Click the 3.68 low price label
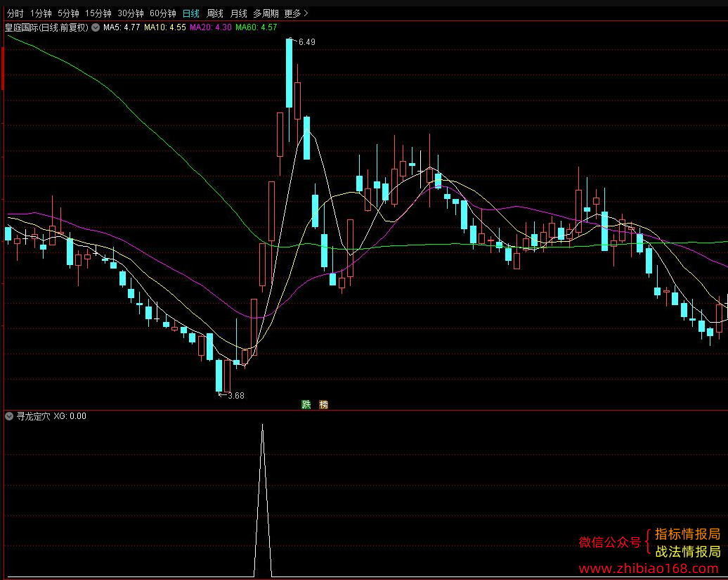728x580 pixels. pyautogui.click(x=236, y=396)
